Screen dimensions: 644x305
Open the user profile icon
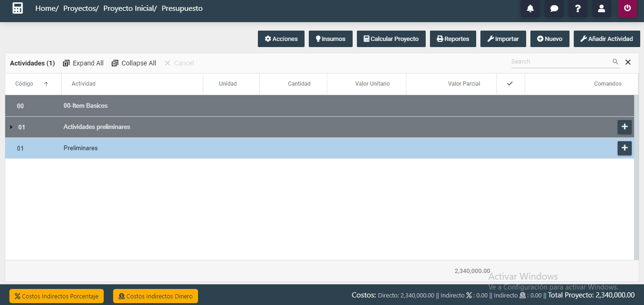click(602, 8)
